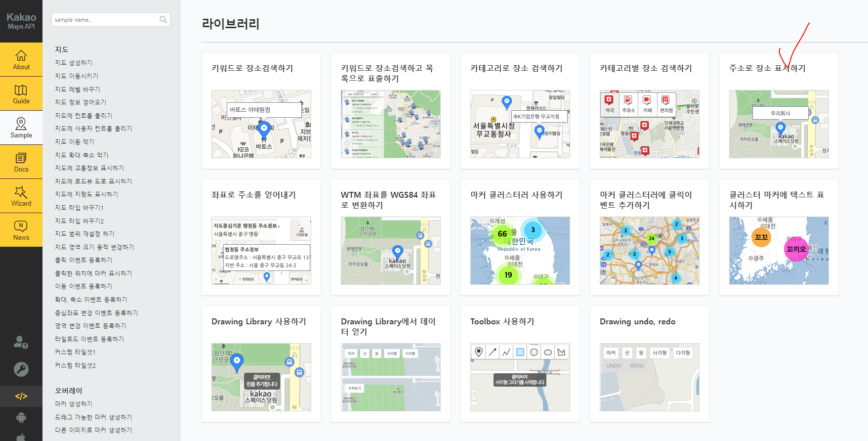Click 타일로드 이벤트 등록하기 link
This screenshot has height=441, width=868.
click(x=89, y=339)
